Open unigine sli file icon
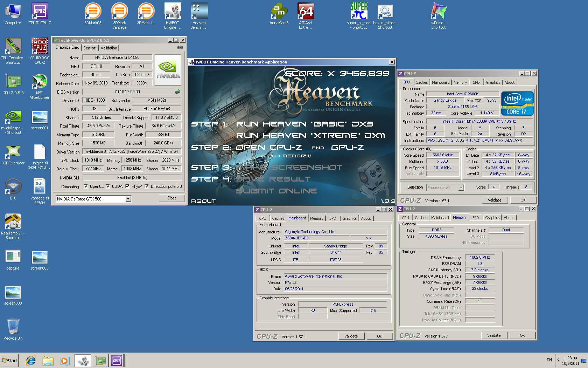The height and width of the screenshot is (368, 588). pyautogui.click(x=40, y=156)
